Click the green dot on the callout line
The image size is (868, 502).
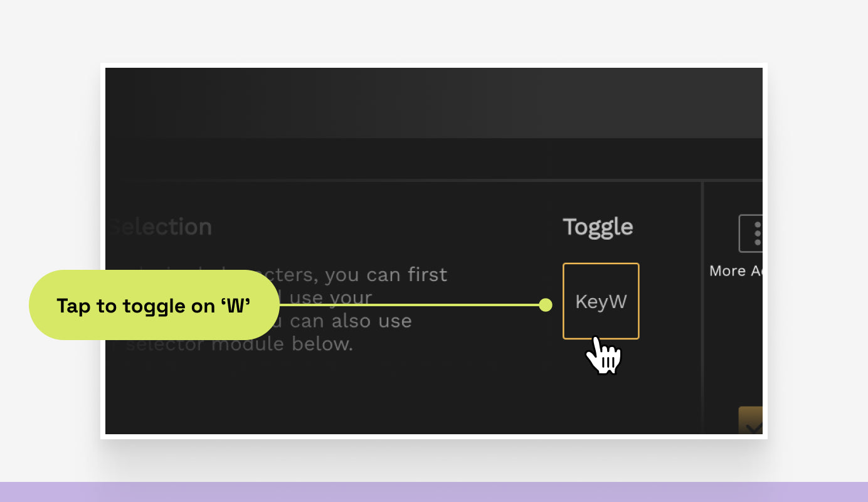point(546,305)
